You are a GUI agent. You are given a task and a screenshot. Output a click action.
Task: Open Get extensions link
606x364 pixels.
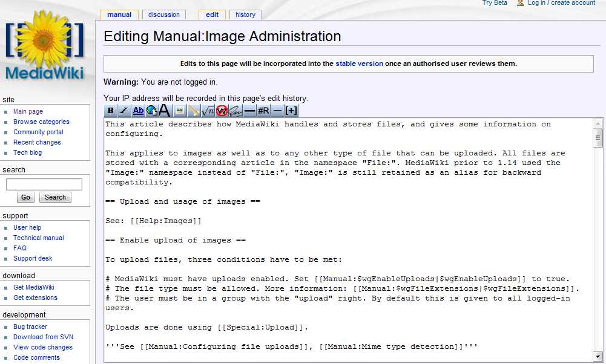click(35, 297)
